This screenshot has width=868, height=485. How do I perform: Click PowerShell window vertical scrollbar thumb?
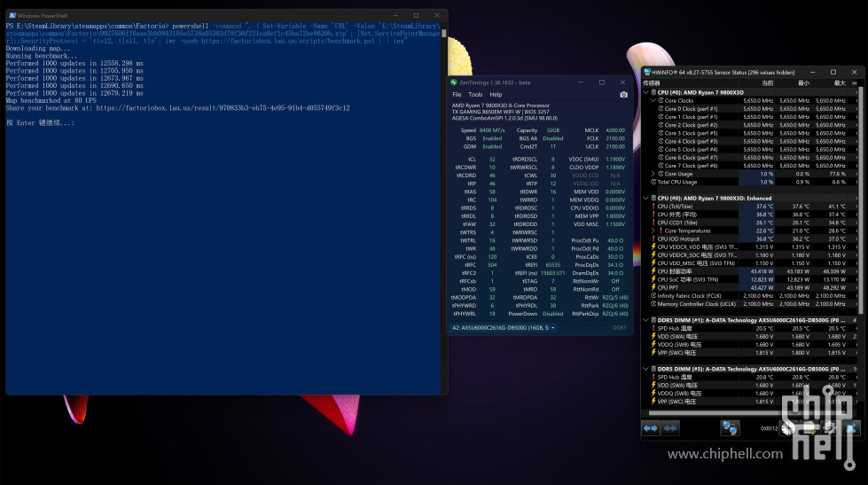coord(443,33)
